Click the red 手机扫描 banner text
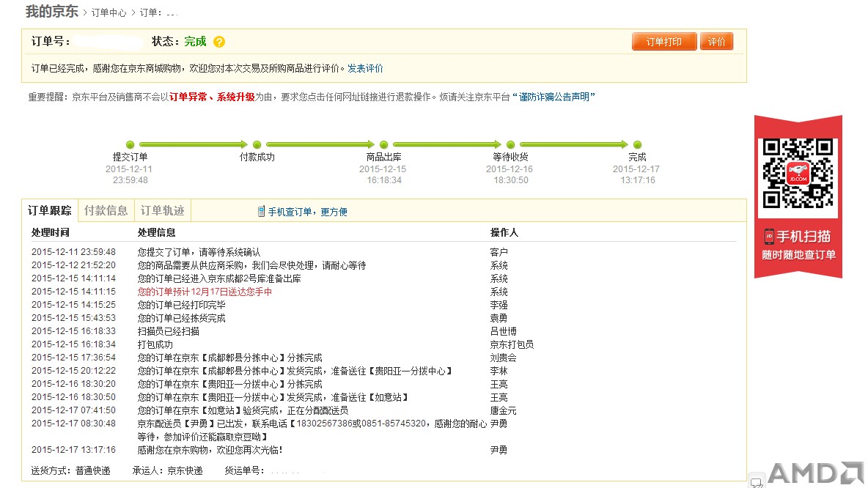Image resolution: width=868 pixels, height=488 pixels. coord(803,237)
